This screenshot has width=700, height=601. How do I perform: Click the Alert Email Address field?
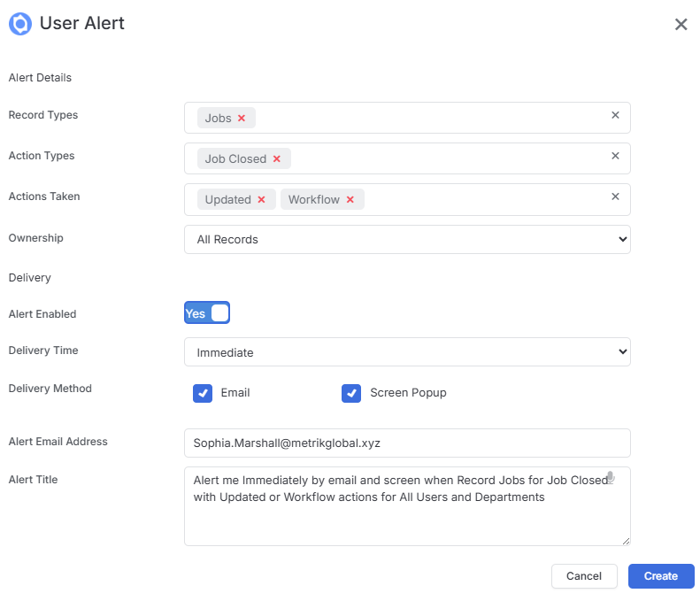[407, 443]
